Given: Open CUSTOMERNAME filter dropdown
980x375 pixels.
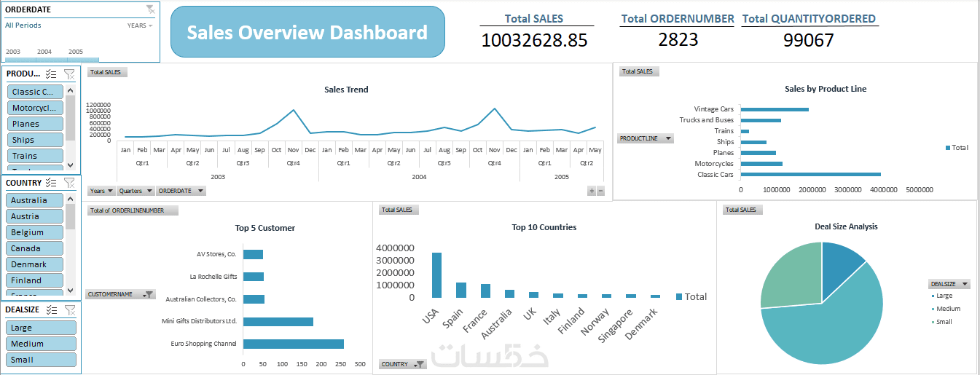Looking at the screenshot, I should point(120,294).
